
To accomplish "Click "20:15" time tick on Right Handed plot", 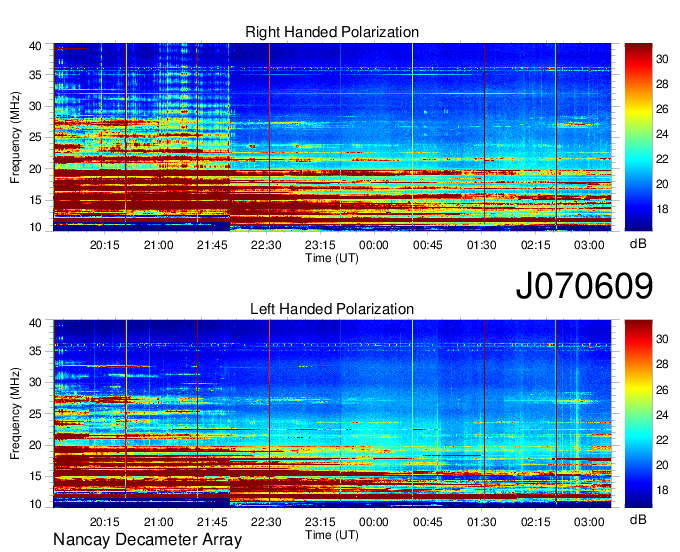I will pyautogui.click(x=105, y=245).
